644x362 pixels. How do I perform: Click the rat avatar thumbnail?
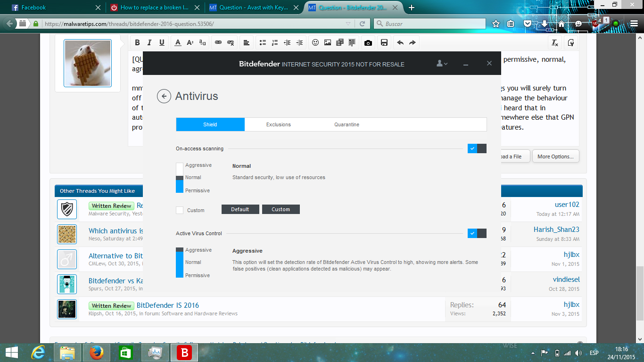click(x=88, y=63)
